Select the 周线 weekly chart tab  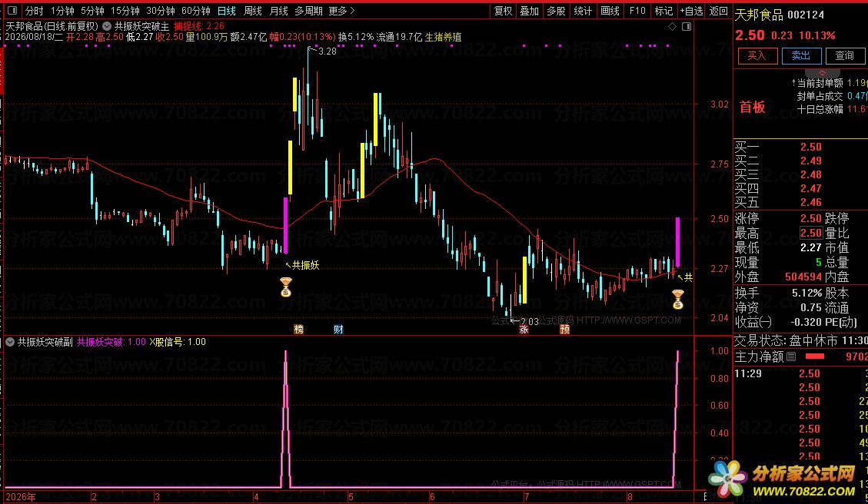252,11
